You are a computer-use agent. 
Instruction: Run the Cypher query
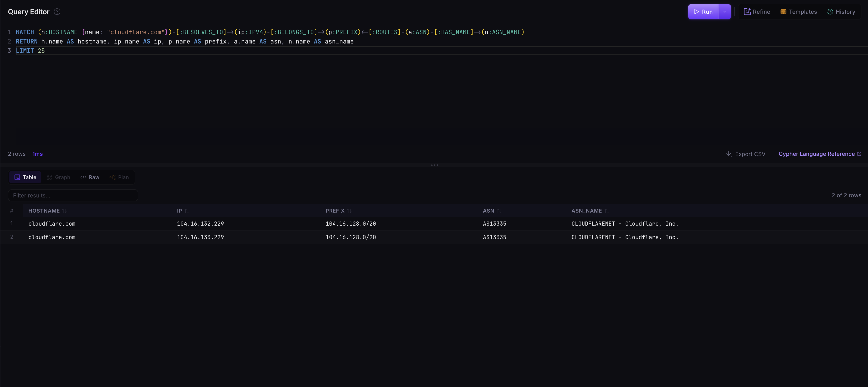point(704,12)
